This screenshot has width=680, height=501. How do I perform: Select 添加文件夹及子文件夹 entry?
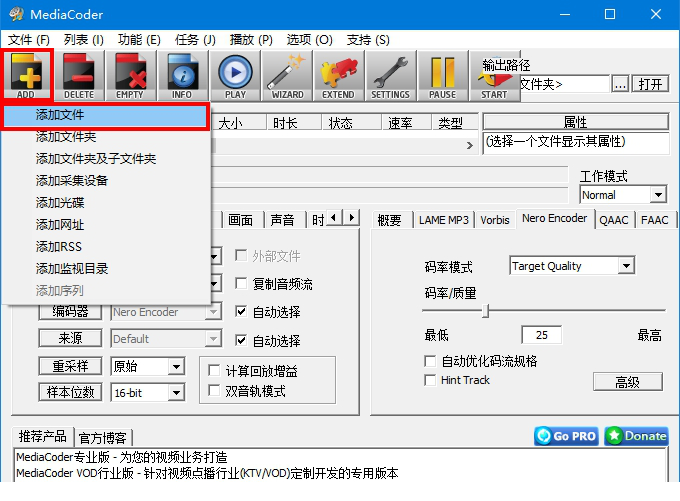(105, 159)
